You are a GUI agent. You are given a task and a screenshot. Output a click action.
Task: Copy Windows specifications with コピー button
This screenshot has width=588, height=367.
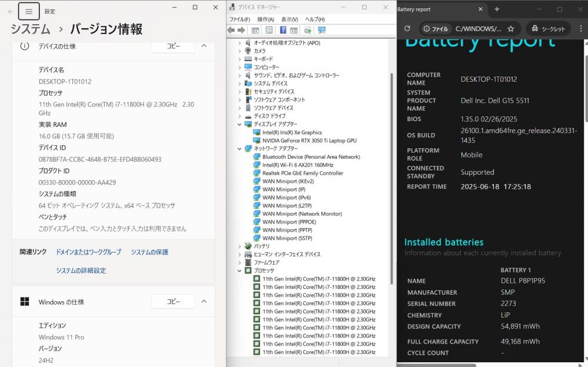tap(173, 301)
